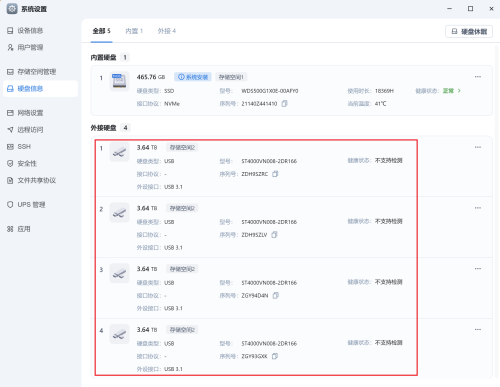Screen dimensions: 500x387
Task: Click the 存储空间1 tag on internal SSD
Action: (x=231, y=77)
